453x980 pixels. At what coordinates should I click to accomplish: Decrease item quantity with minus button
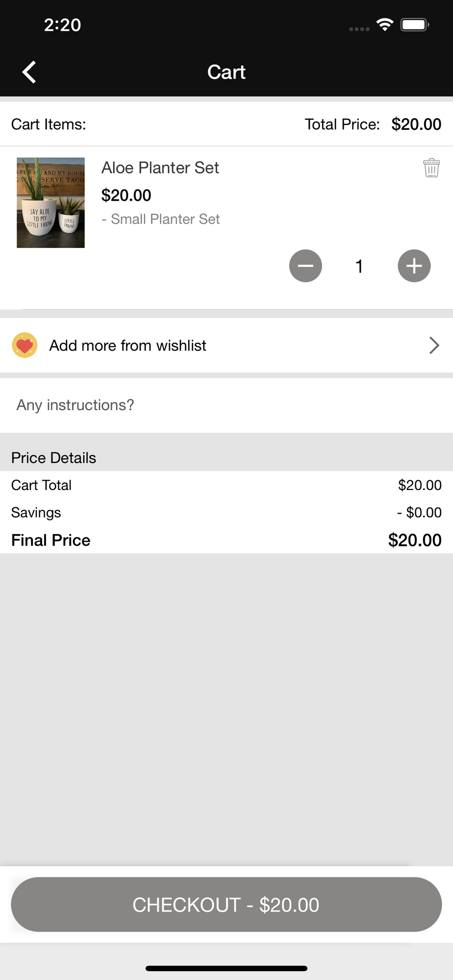[305, 266]
